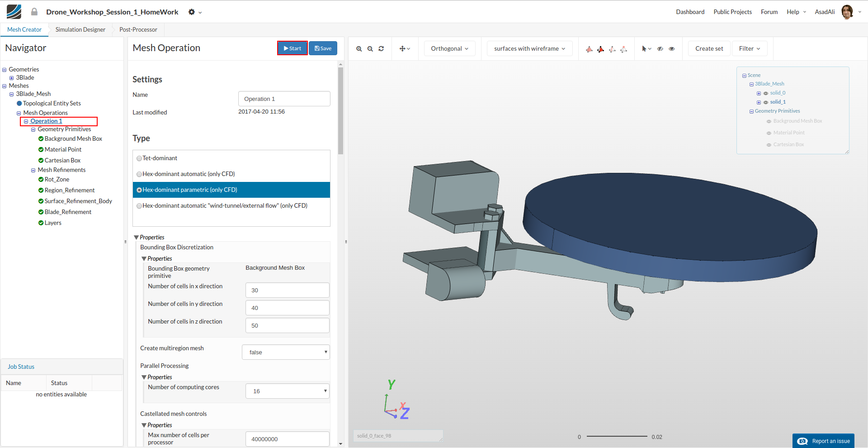The height and width of the screenshot is (448, 868).
Task: Click the Number of cells in x direction field
Action: (287, 290)
